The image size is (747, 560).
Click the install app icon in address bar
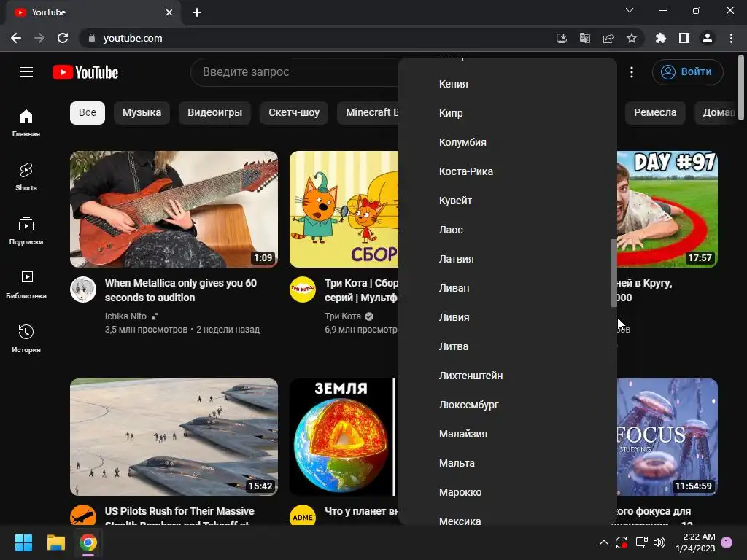click(x=562, y=38)
